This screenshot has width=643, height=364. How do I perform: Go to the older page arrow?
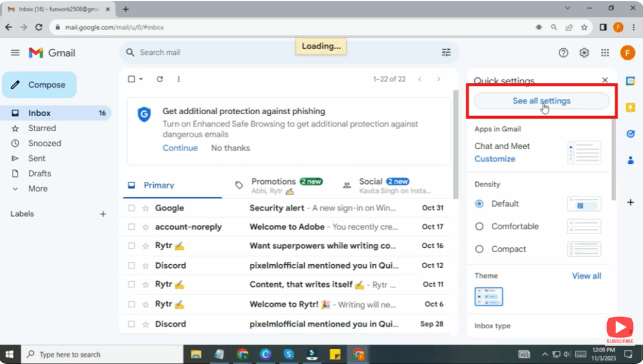438,79
